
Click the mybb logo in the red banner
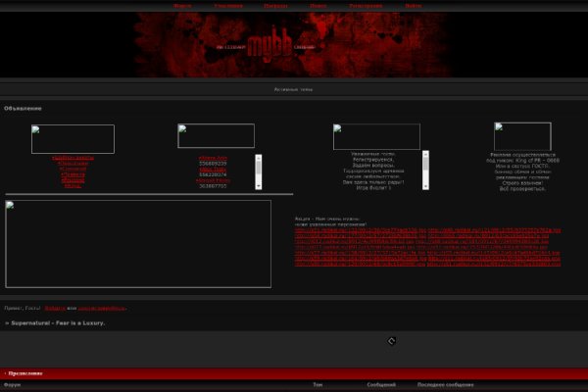[241, 43]
